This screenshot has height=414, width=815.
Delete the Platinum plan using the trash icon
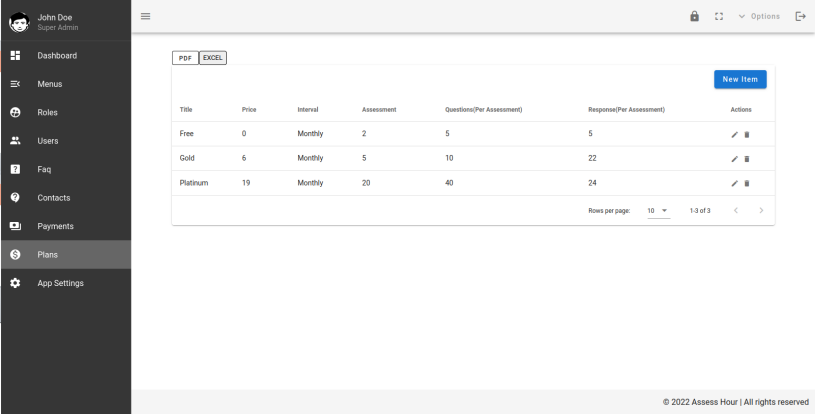[747, 183]
